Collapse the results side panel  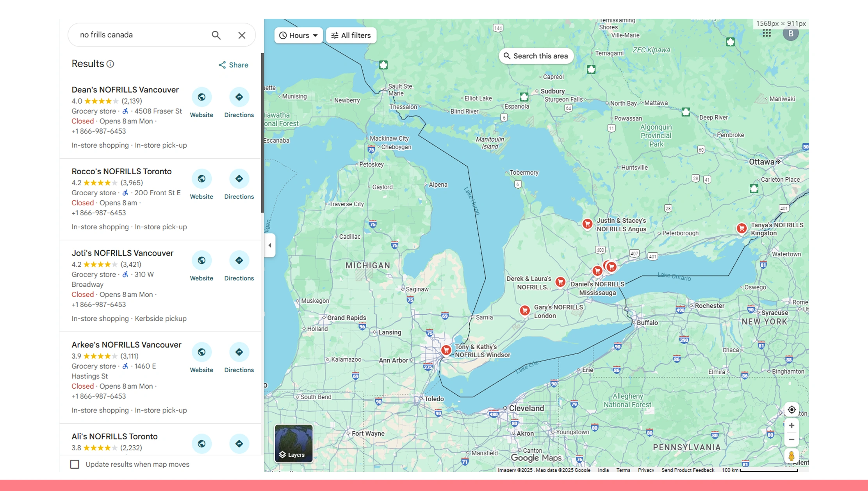269,245
